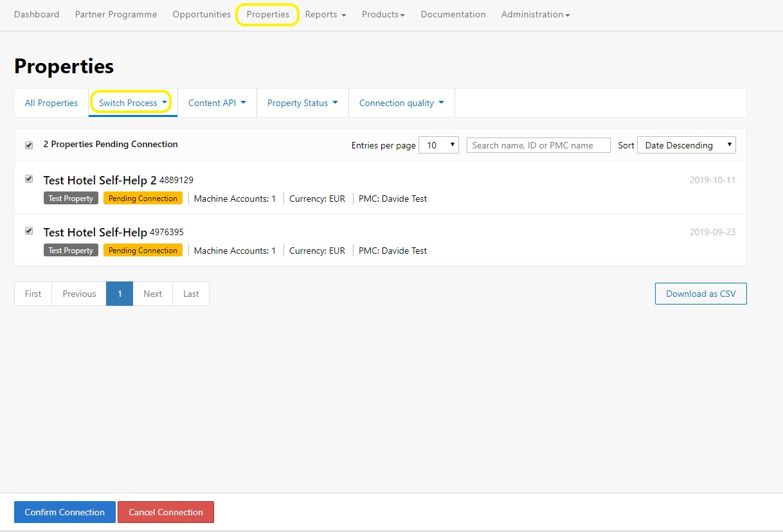Expand Connection quality dropdown
783x532 pixels.
coord(401,103)
